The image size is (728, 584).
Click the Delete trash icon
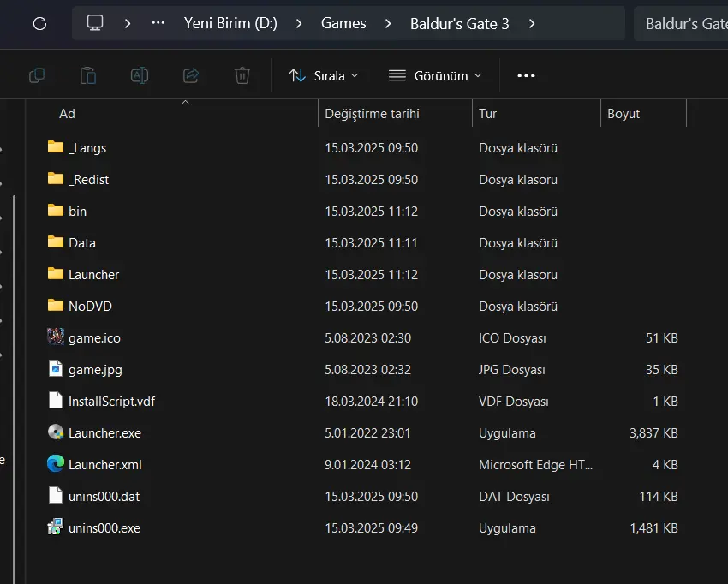click(242, 75)
